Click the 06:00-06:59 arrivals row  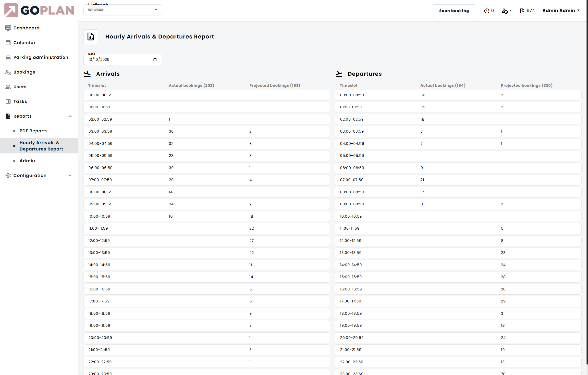point(206,168)
